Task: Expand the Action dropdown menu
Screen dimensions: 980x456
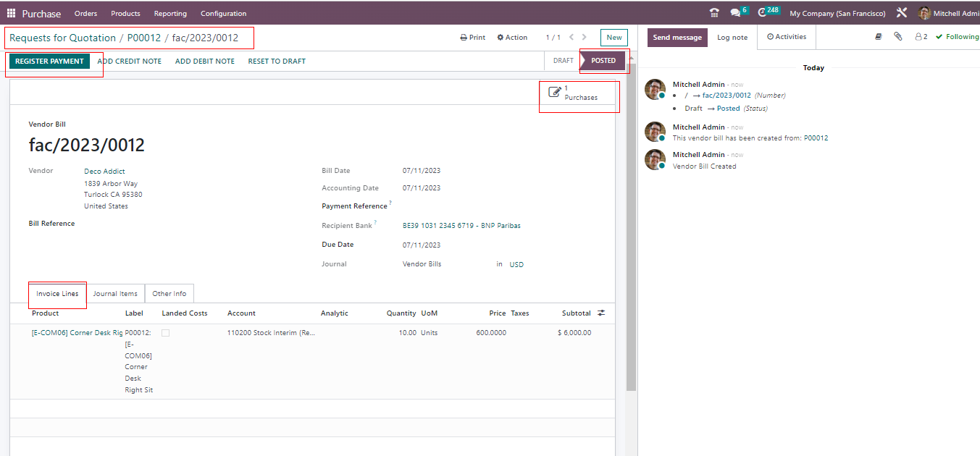Action: click(512, 38)
